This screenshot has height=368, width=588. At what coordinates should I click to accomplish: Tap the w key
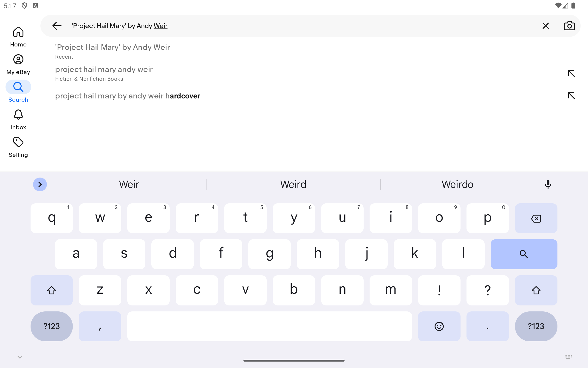(x=100, y=218)
